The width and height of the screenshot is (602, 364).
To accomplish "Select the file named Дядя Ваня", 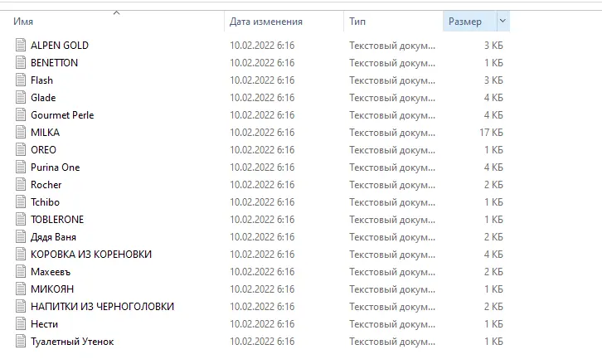I will point(53,237).
